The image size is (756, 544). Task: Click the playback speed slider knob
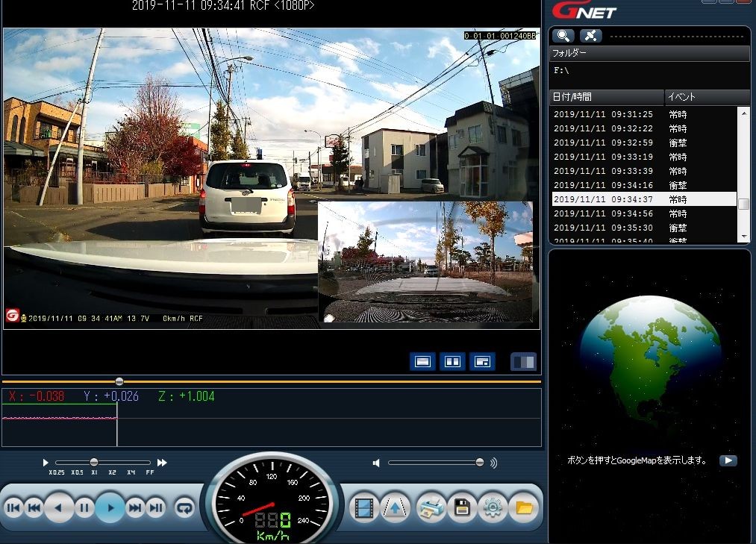94,463
